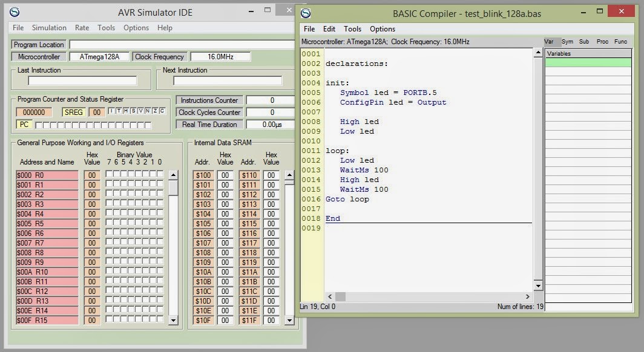Open the Tools menu in BASIC Compiler
Screen dimensions: 644x352
(x=352, y=28)
